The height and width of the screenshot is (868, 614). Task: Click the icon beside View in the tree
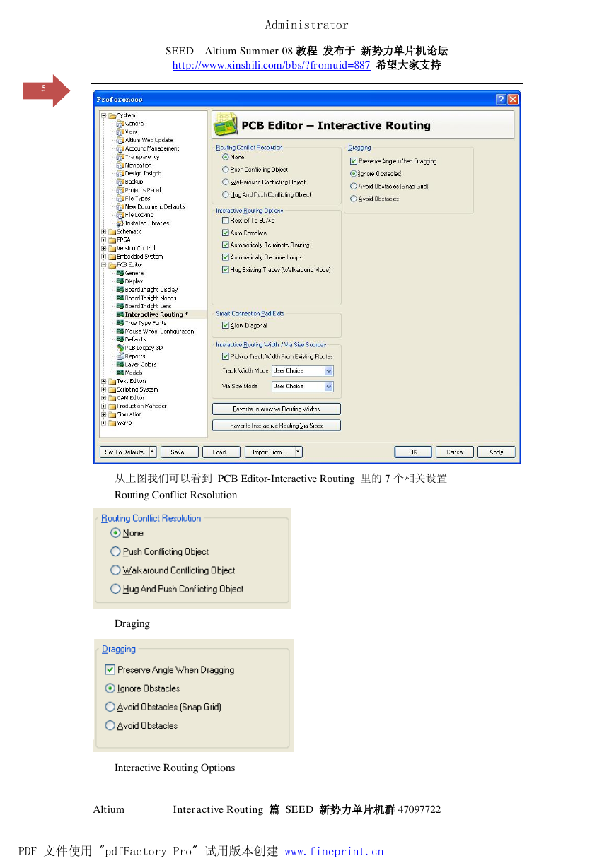[120, 132]
